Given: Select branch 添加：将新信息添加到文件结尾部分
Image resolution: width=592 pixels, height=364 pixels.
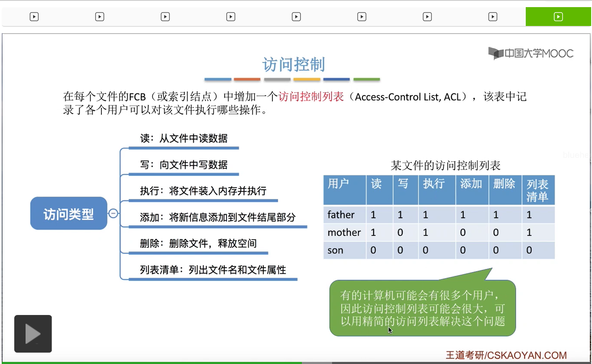Looking at the screenshot, I should click(x=218, y=217).
